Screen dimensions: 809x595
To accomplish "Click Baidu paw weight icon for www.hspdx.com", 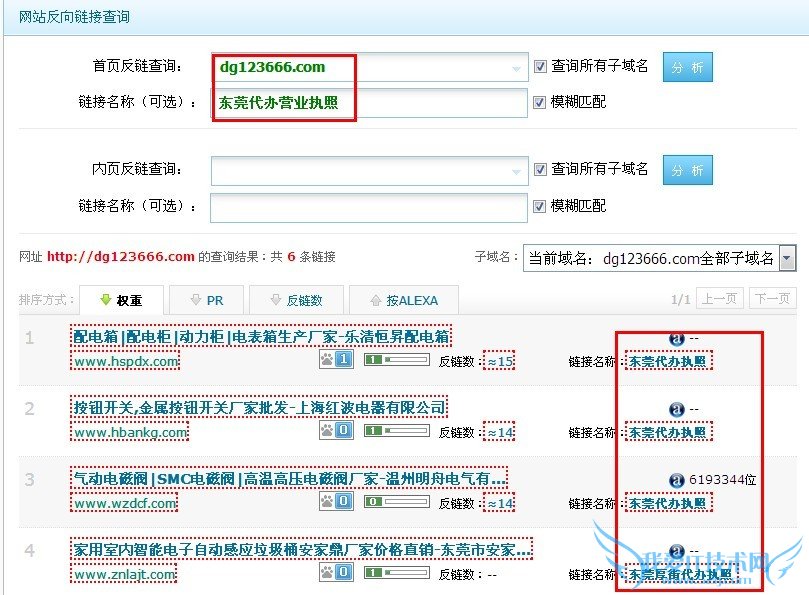I will (x=336, y=359).
